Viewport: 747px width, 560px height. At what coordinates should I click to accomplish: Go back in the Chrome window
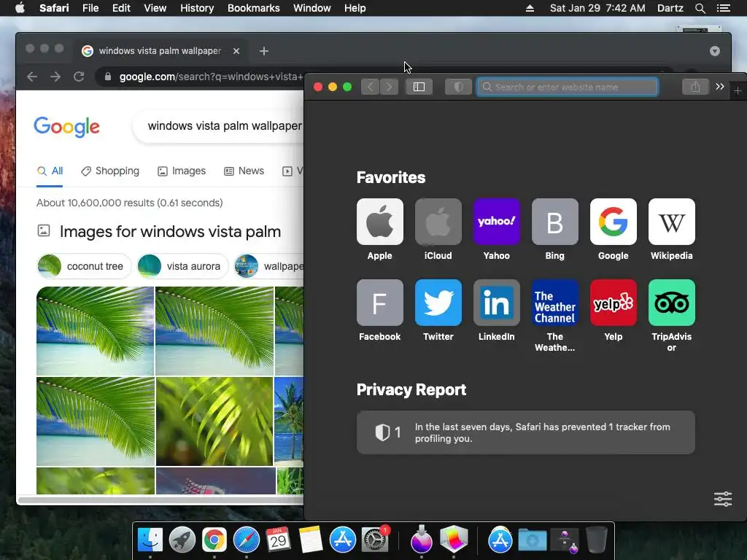[32, 77]
